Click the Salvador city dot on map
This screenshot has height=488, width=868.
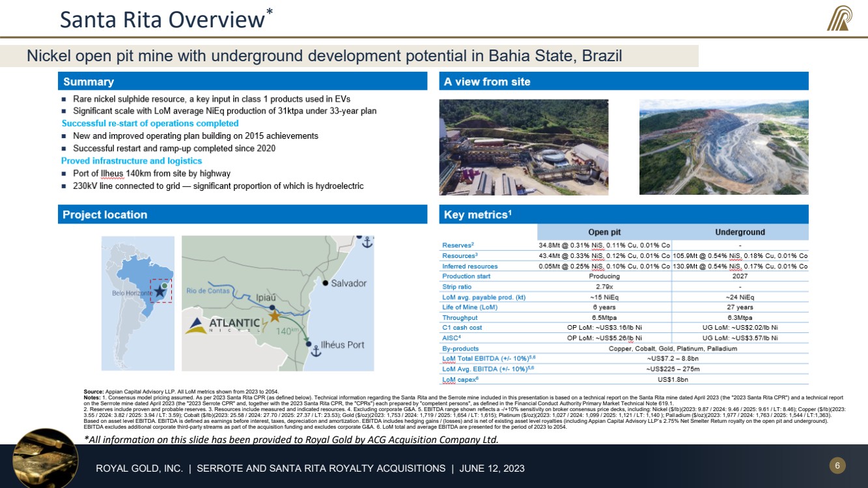click(326, 283)
